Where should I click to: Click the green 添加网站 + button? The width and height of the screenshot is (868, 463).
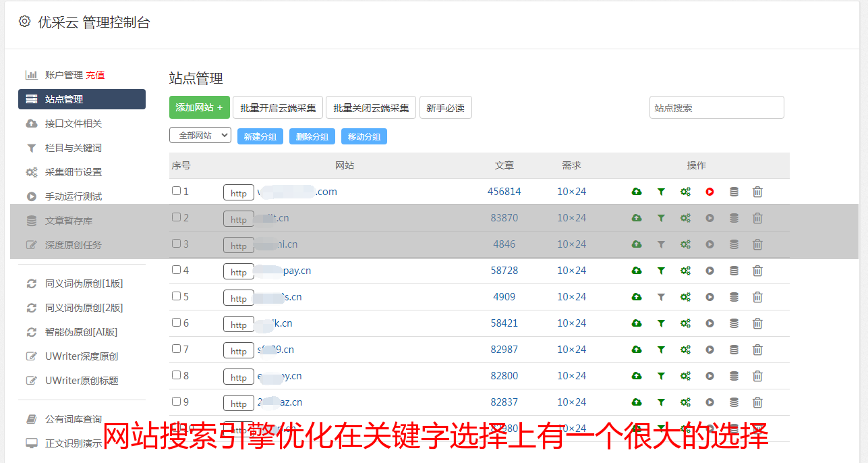coord(200,107)
